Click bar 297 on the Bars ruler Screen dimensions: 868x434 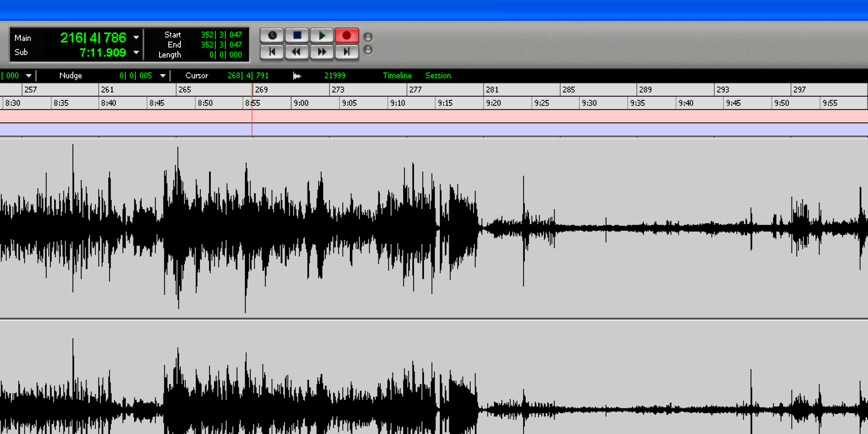[x=799, y=90]
